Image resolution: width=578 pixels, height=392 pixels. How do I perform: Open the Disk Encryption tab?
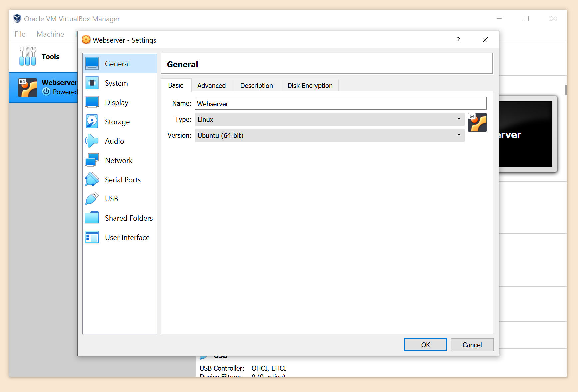click(x=309, y=85)
